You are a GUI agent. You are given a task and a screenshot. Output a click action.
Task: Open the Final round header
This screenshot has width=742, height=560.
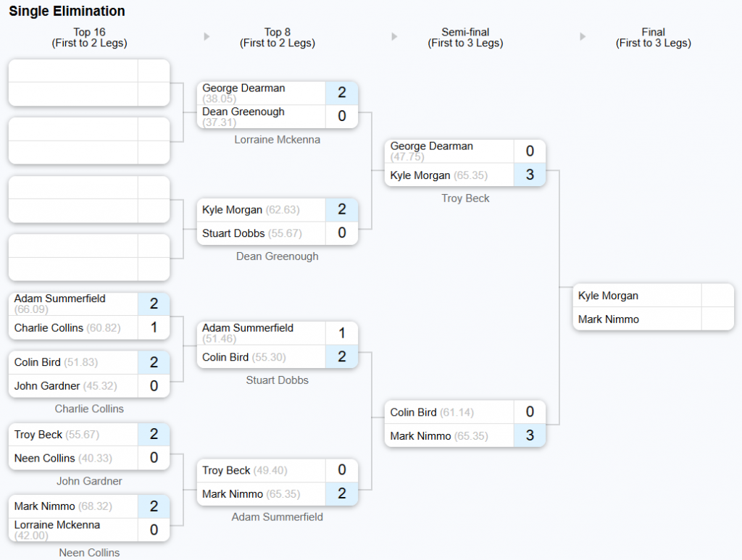[x=653, y=38]
